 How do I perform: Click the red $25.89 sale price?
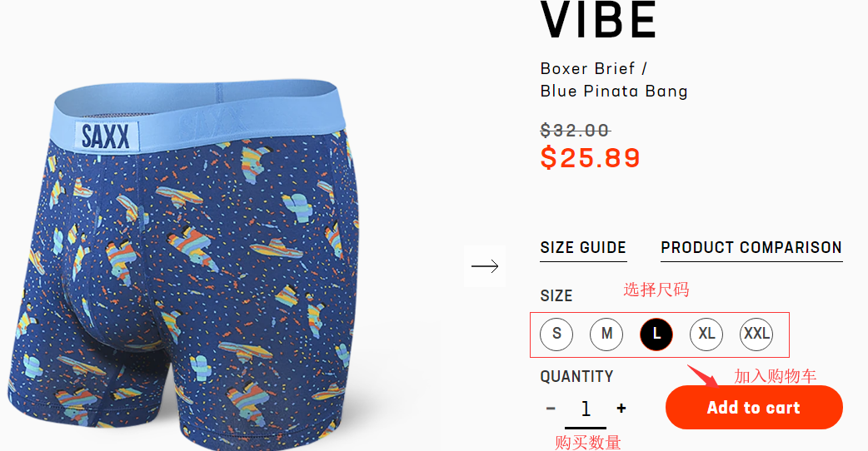590,158
